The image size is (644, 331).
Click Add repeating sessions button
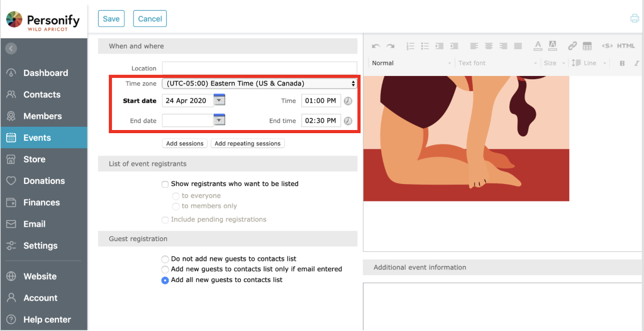248,144
